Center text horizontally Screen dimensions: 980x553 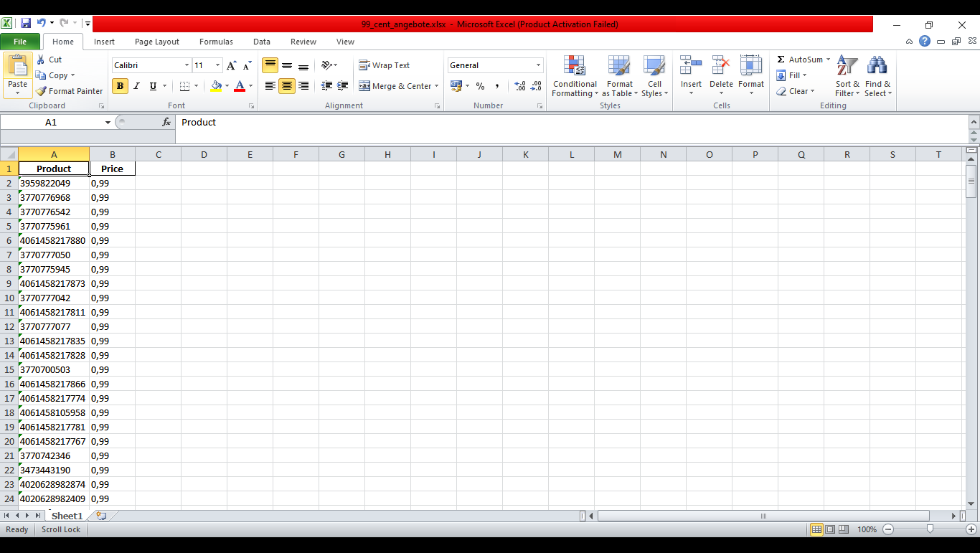coord(287,86)
